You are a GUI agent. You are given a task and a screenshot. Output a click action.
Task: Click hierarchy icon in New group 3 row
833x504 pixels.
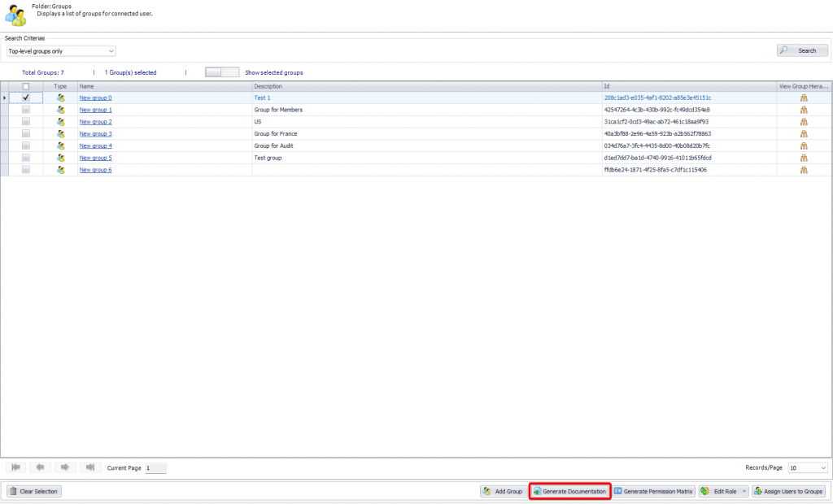tap(804, 134)
